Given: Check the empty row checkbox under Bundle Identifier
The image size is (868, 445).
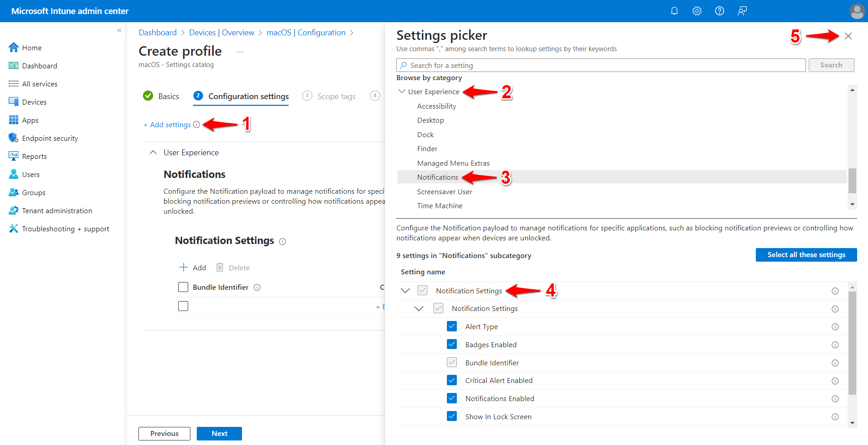Looking at the screenshot, I should [183, 306].
